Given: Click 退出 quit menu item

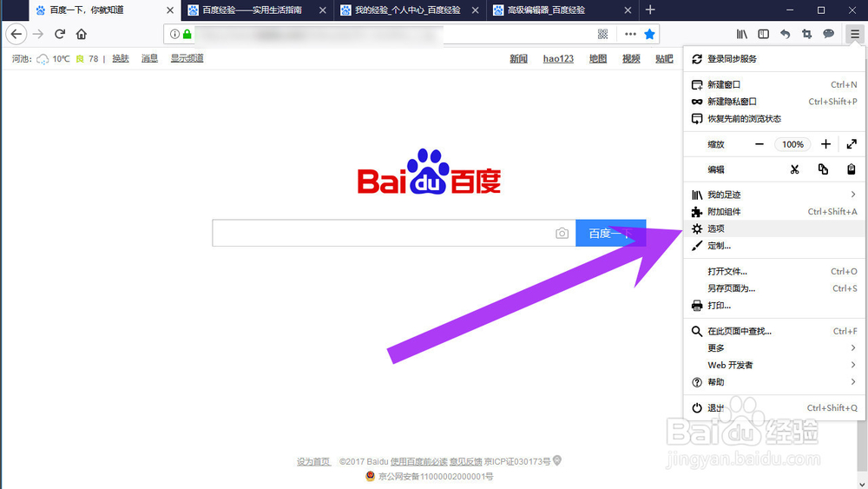Looking at the screenshot, I should coord(774,407).
